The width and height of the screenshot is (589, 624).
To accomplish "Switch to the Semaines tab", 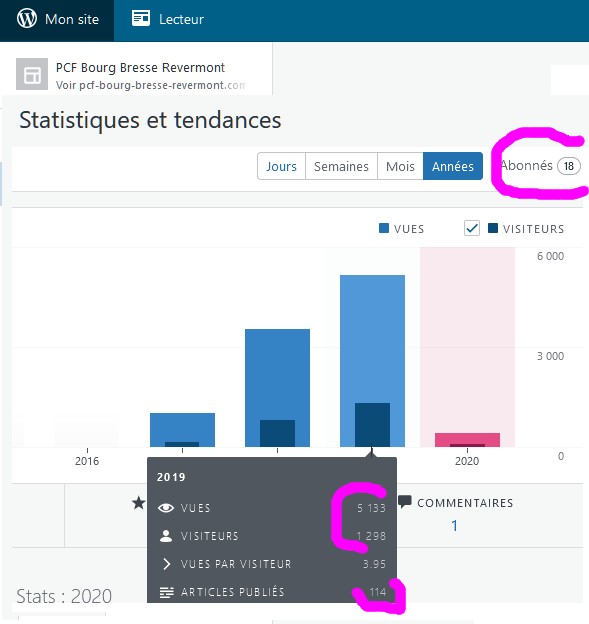I will click(341, 166).
